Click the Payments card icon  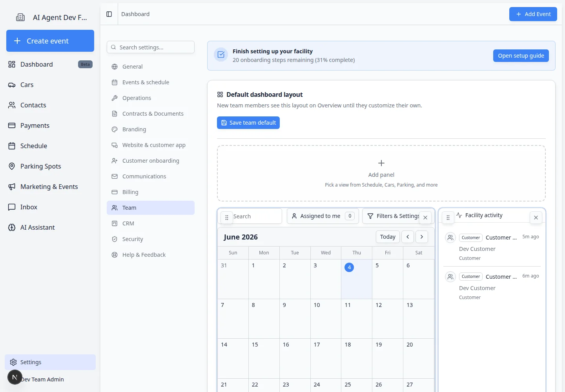click(12, 125)
